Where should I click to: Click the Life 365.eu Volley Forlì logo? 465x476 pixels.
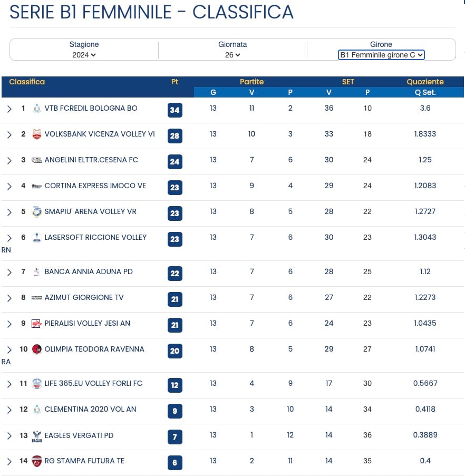coord(37,383)
